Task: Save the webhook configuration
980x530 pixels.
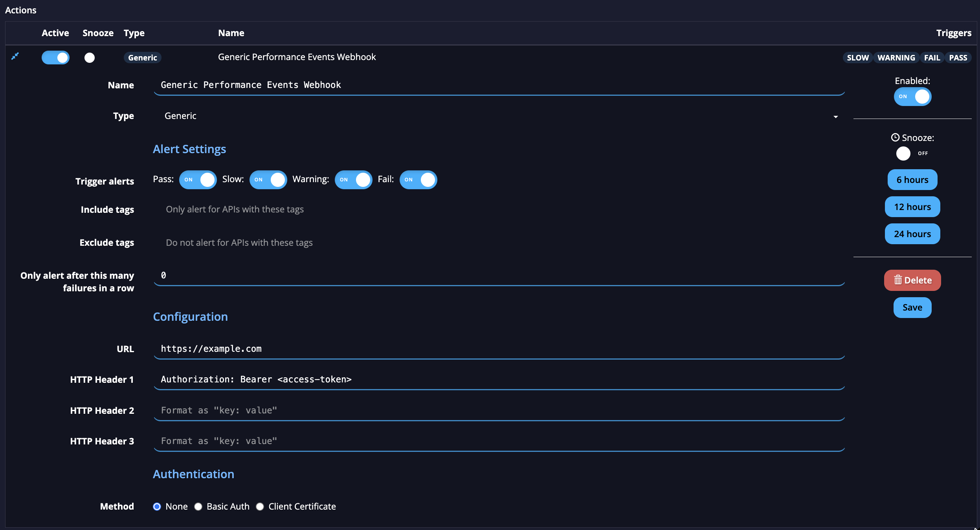Action: pos(912,307)
